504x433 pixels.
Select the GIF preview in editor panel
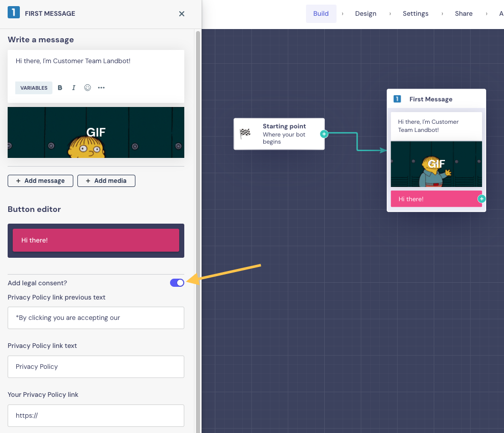tap(96, 132)
